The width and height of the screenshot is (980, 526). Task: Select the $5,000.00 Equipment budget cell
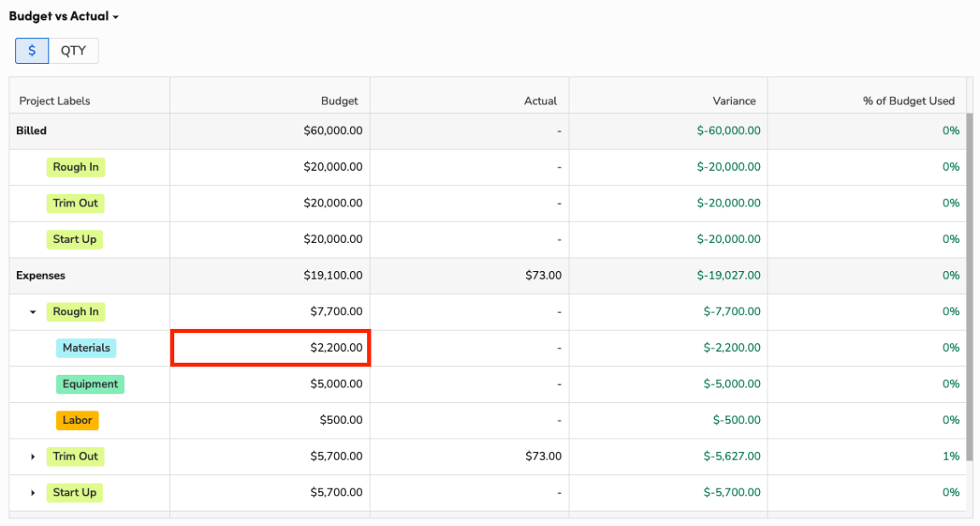(270, 384)
